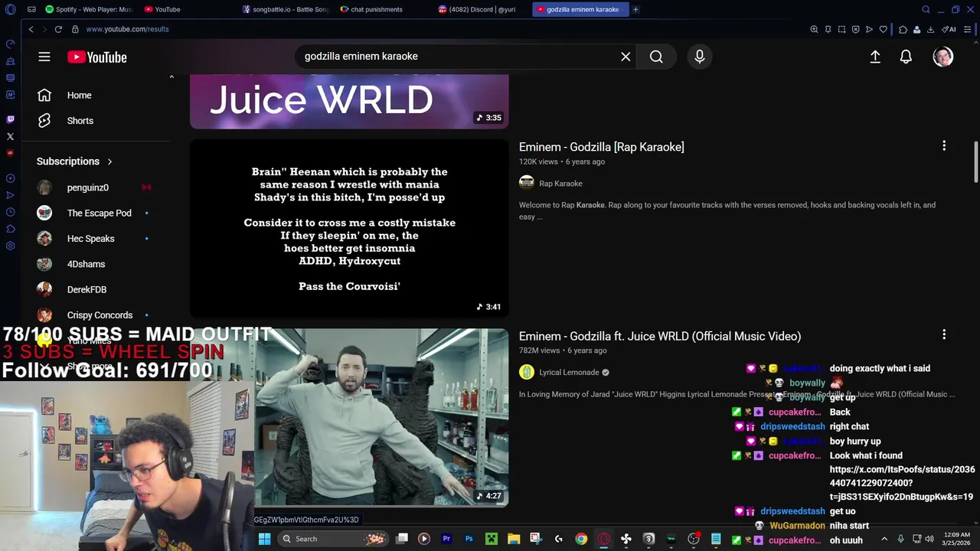Open Hec Speaks subscription
The height and width of the screenshot is (551, 980).
[x=90, y=238]
